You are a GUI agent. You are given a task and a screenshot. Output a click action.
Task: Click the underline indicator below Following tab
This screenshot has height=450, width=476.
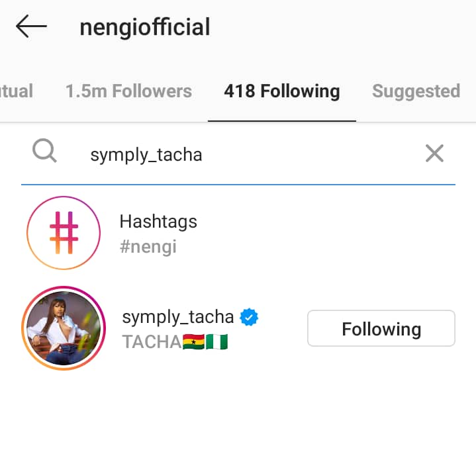281,121
